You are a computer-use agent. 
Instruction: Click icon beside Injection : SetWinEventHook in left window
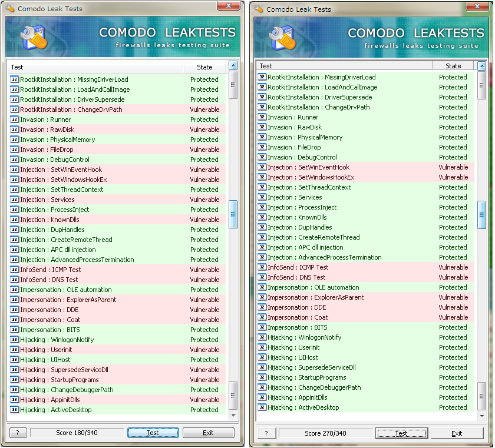(14, 170)
